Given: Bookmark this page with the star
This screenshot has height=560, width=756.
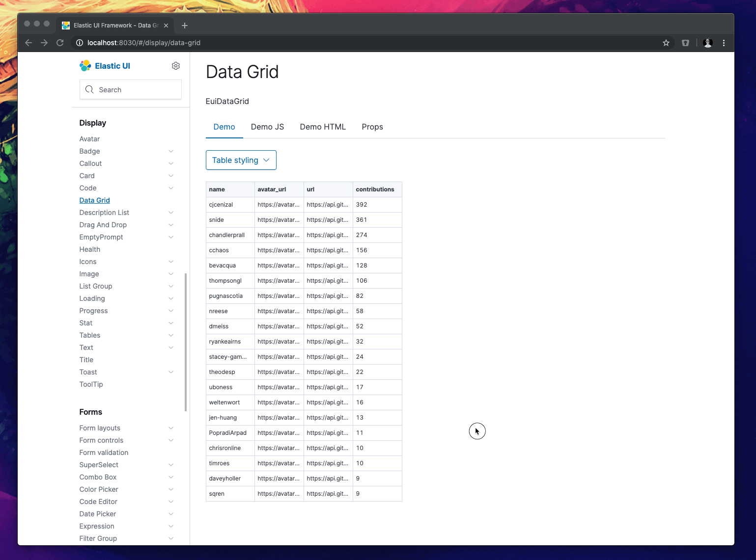Looking at the screenshot, I should (x=666, y=43).
